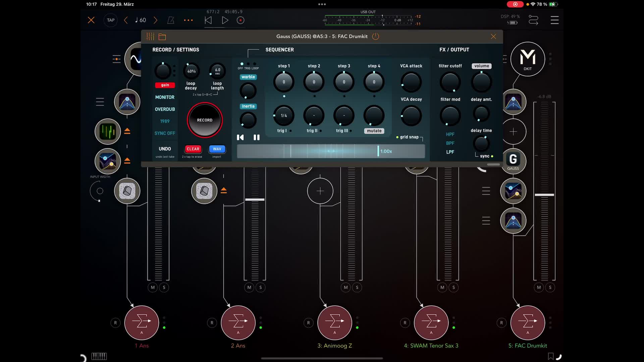Arm the top transport record button

click(240, 20)
